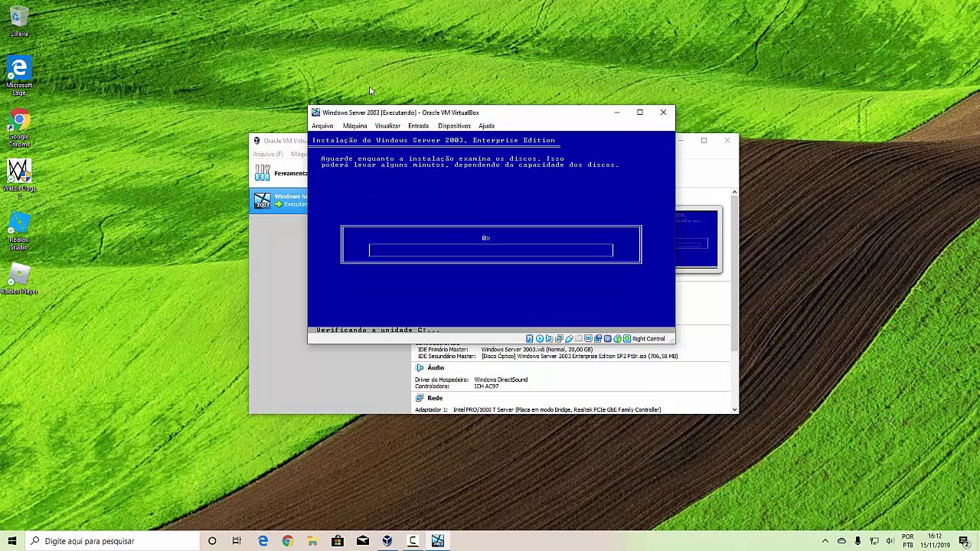Open Roblox Player desktop shortcut
Screen dimensions: 980x551
19,280
